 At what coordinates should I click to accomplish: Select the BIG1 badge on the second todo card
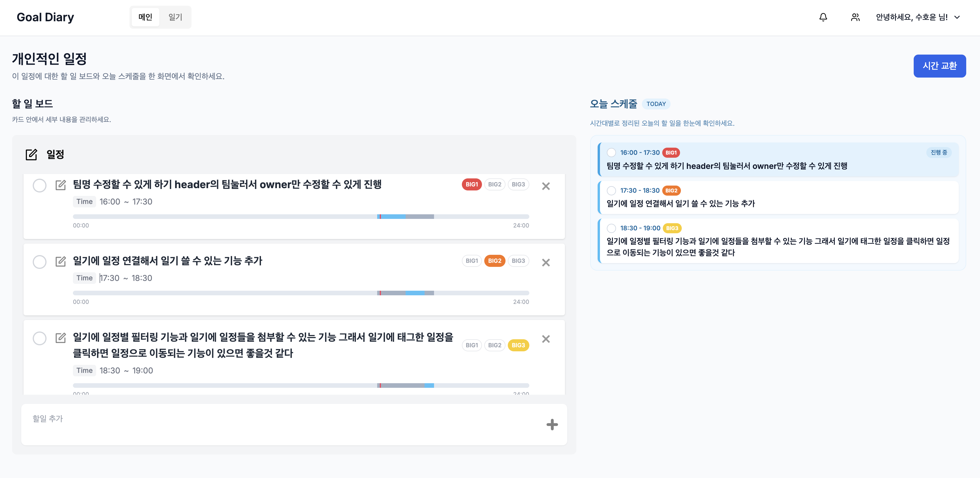point(471,261)
